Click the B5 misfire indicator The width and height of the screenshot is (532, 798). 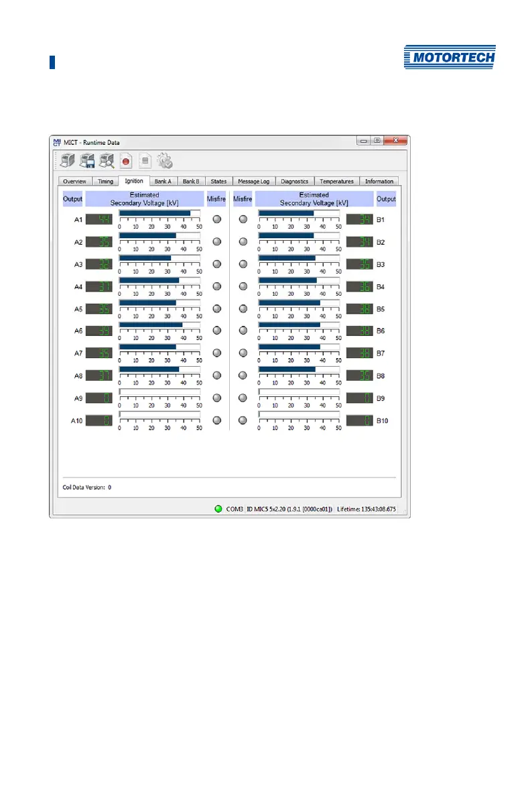click(x=243, y=308)
